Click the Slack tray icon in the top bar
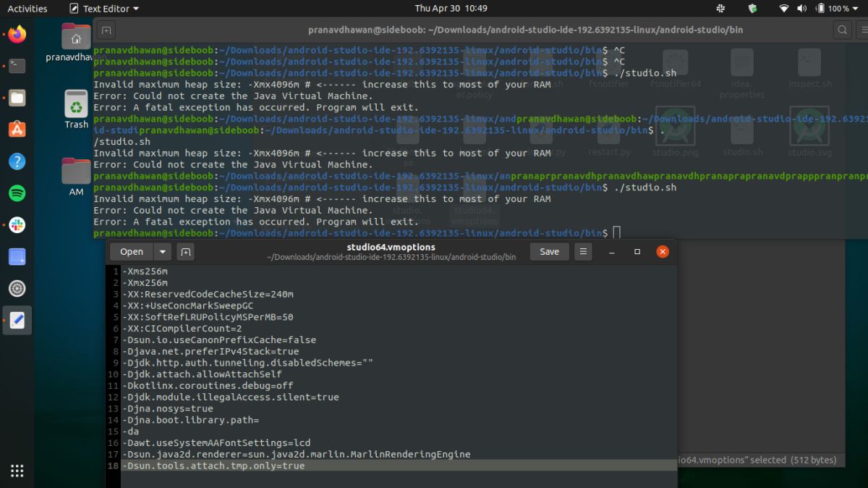868x488 pixels. click(x=720, y=9)
